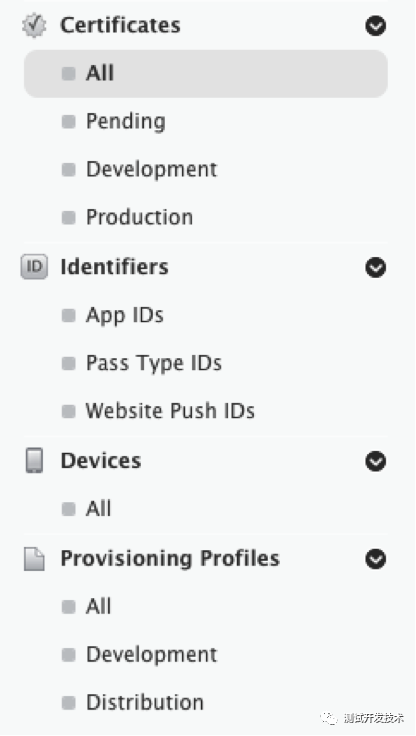Click the Certificates seal icon

(x=34, y=25)
